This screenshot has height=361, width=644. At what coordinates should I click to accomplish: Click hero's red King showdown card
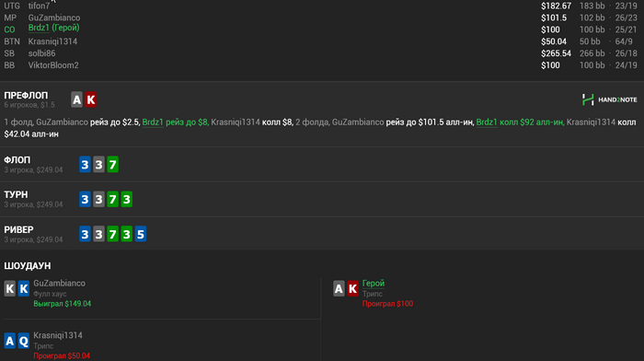[352, 288]
